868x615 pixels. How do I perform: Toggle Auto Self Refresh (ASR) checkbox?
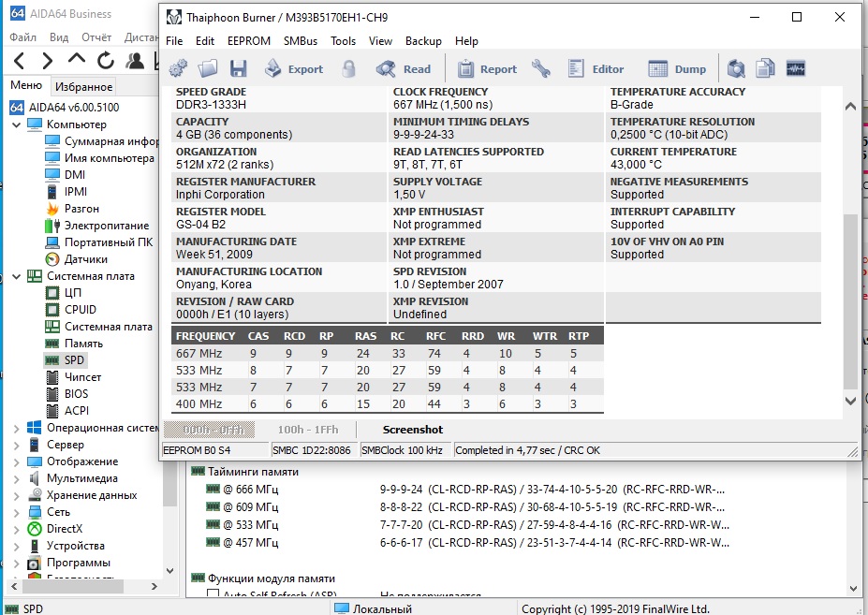(213, 594)
